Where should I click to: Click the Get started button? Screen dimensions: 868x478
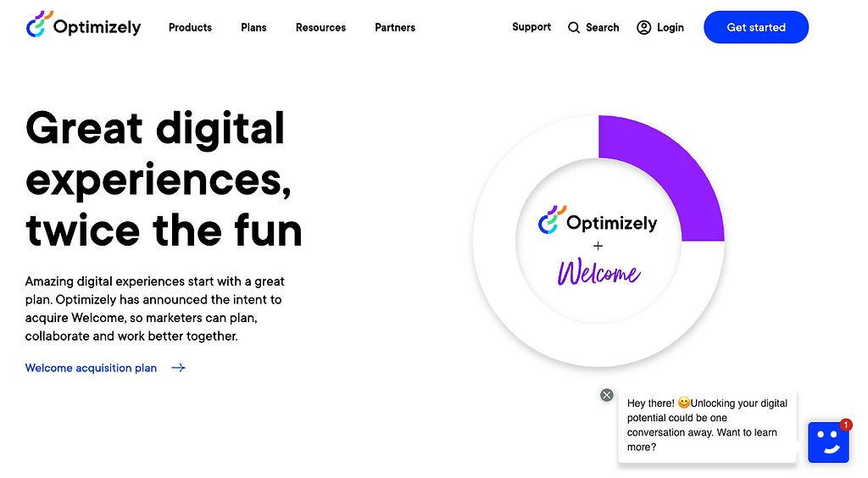pyautogui.click(x=756, y=27)
